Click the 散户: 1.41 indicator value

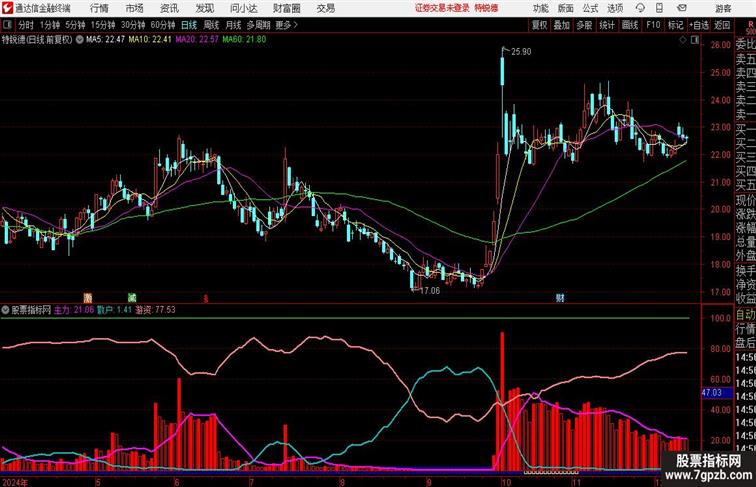(x=114, y=310)
